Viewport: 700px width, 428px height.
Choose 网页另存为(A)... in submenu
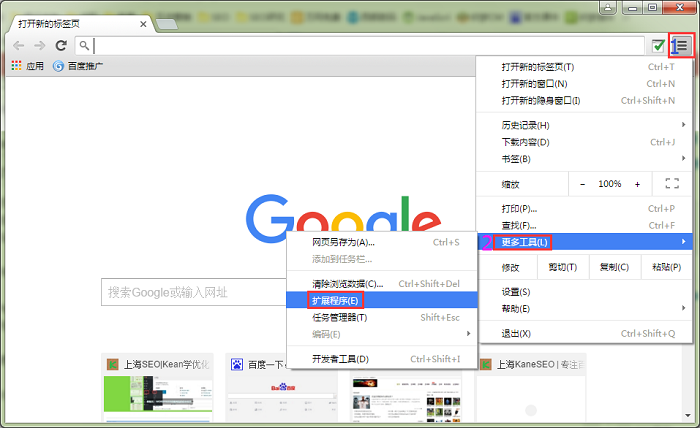(x=382, y=242)
